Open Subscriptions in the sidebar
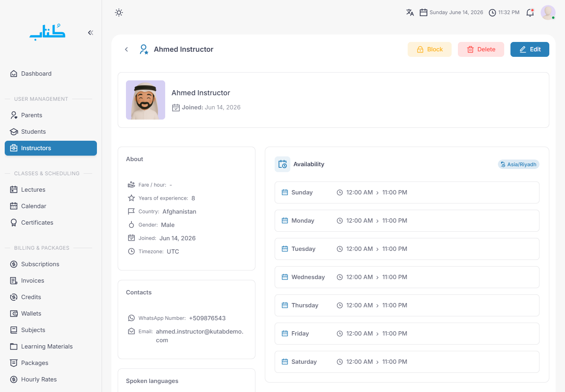 tap(51, 264)
